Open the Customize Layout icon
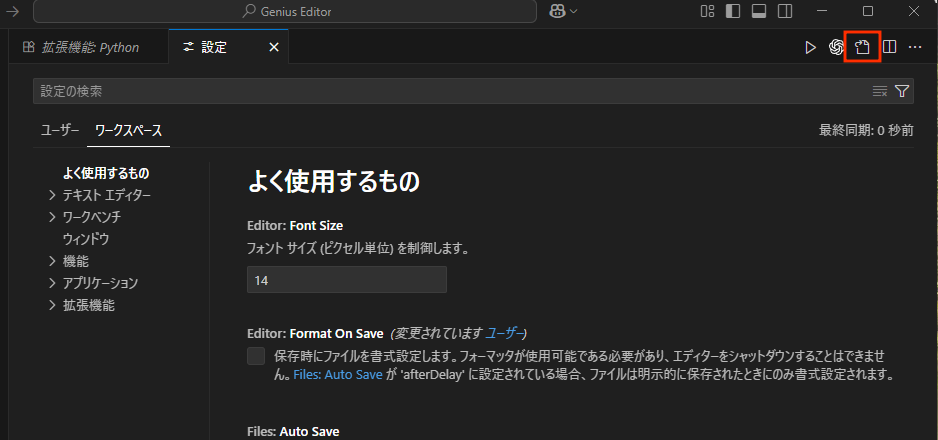Viewport: 938px width, 440px height. point(708,12)
